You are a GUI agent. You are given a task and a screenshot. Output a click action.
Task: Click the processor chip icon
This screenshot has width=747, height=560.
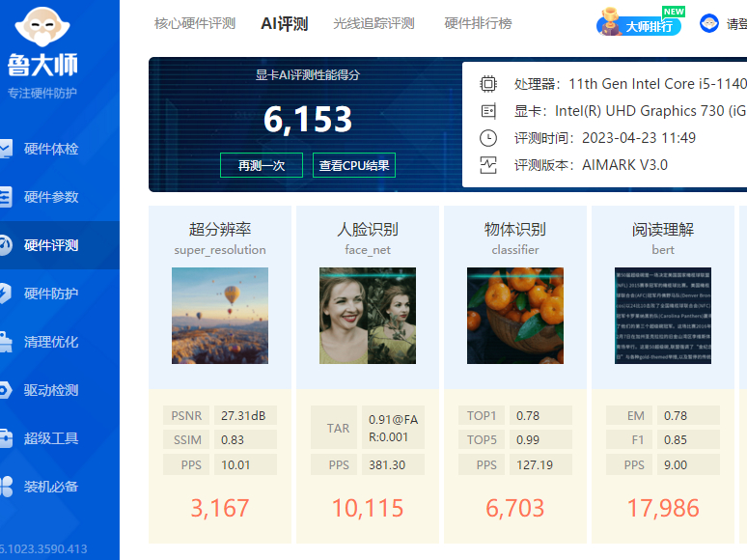(487, 84)
